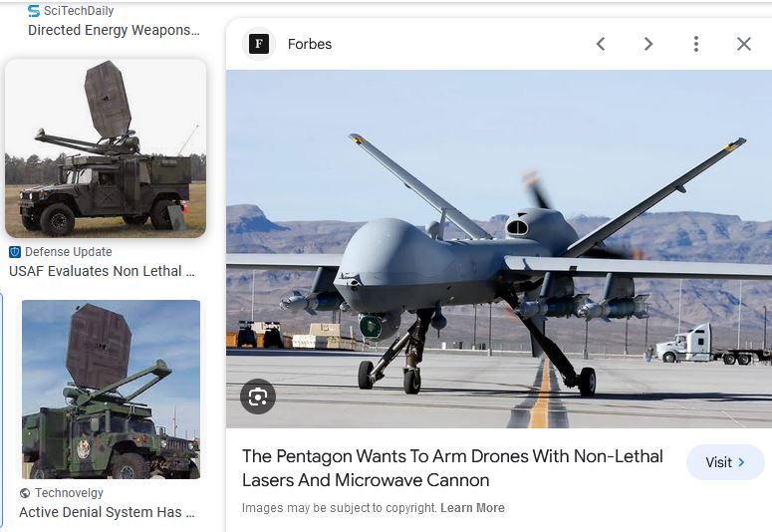
Task: Click the large drone preview image
Action: tap(499, 249)
